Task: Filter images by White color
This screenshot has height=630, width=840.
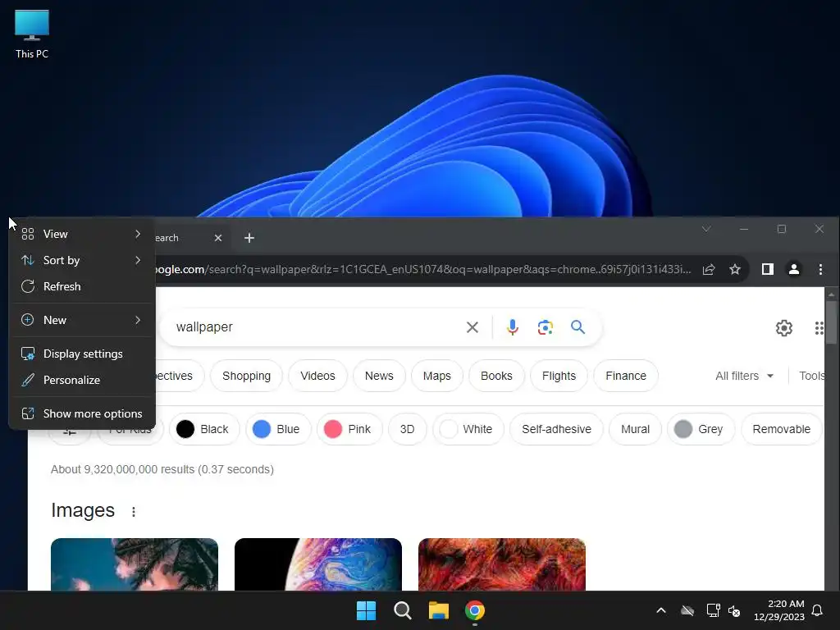Action: pyautogui.click(x=468, y=429)
